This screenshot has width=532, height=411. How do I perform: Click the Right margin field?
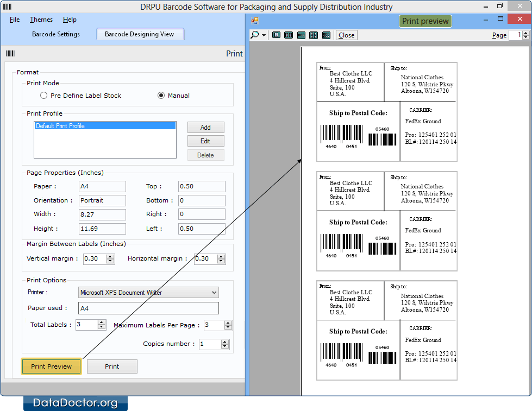(202, 214)
